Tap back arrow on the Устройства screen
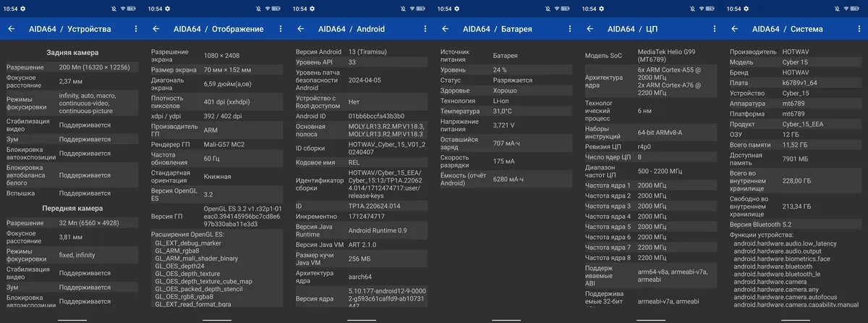This screenshot has height=323, width=868. [x=12, y=29]
